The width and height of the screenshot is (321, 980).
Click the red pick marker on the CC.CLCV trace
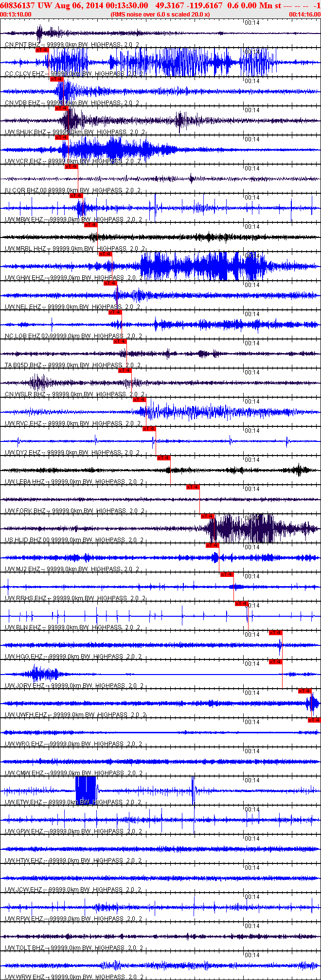point(42,50)
